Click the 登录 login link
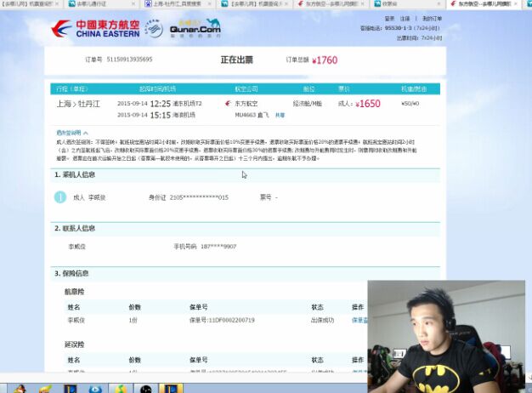The width and height of the screenshot is (532, 393). [x=389, y=19]
